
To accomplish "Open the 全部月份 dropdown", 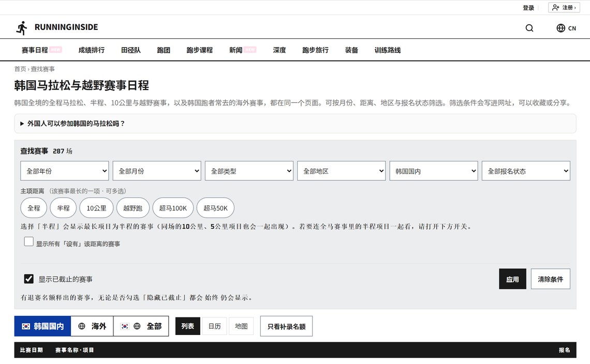I will pyautogui.click(x=157, y=171).
